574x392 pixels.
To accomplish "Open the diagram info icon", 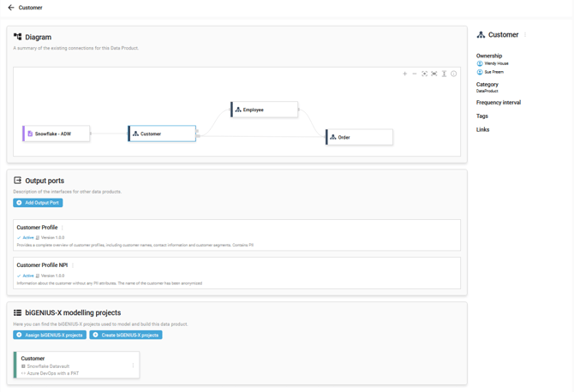I will pyautogui.click(x=454, y=74).
